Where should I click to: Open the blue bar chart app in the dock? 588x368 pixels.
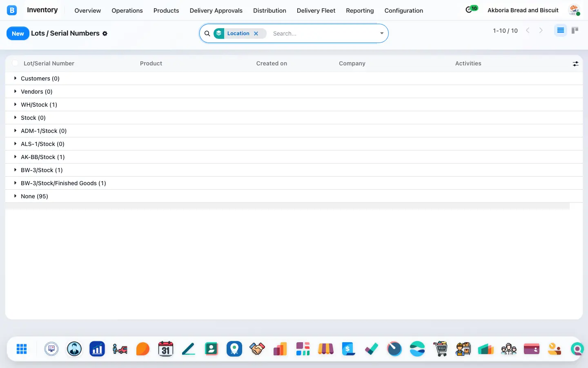97,349
